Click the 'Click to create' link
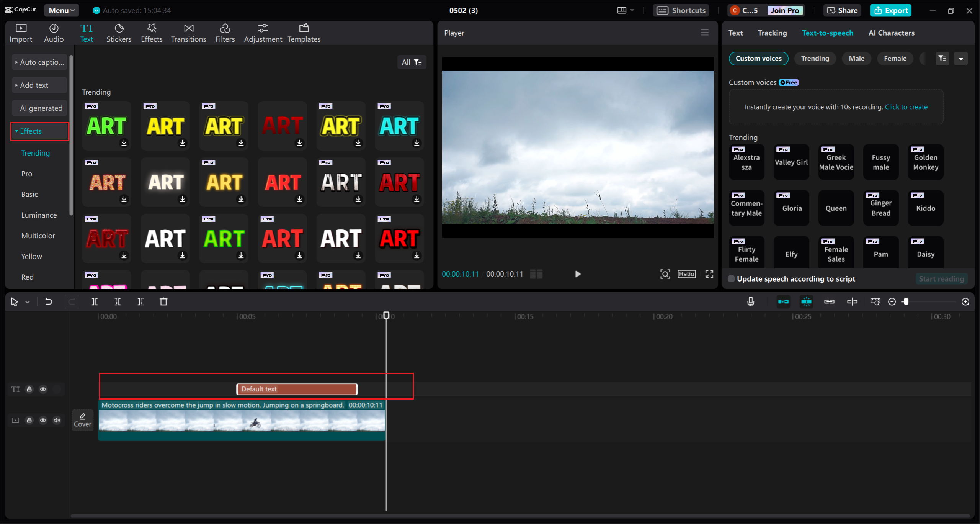 [x=906, y=107]
